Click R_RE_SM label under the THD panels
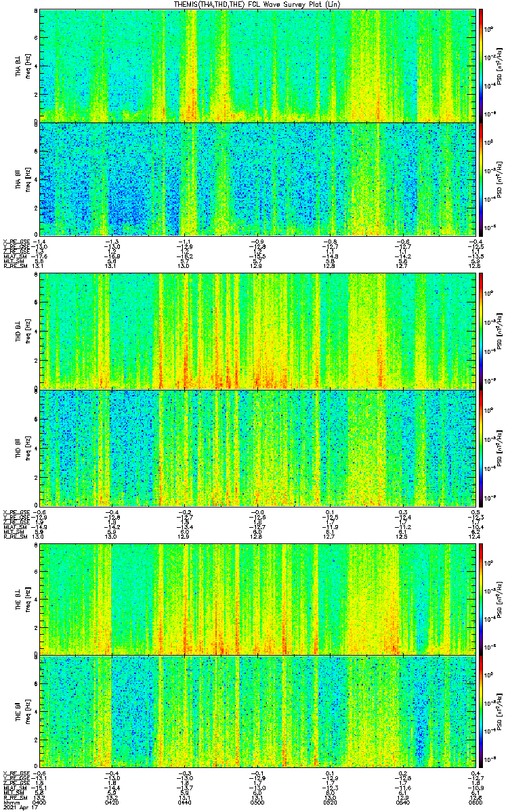Screen dimensions: 508x812 point(15,537)
